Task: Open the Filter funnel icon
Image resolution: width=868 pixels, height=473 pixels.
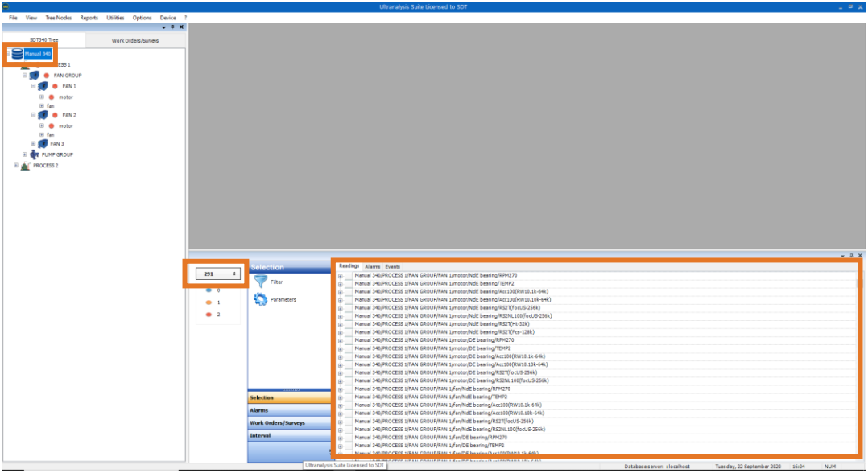Action: (x=261, y=282)
